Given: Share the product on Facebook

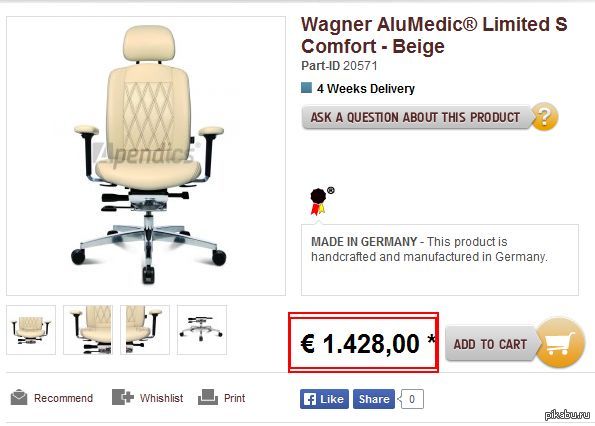Looking at the screenshot, I should [374, 399].
